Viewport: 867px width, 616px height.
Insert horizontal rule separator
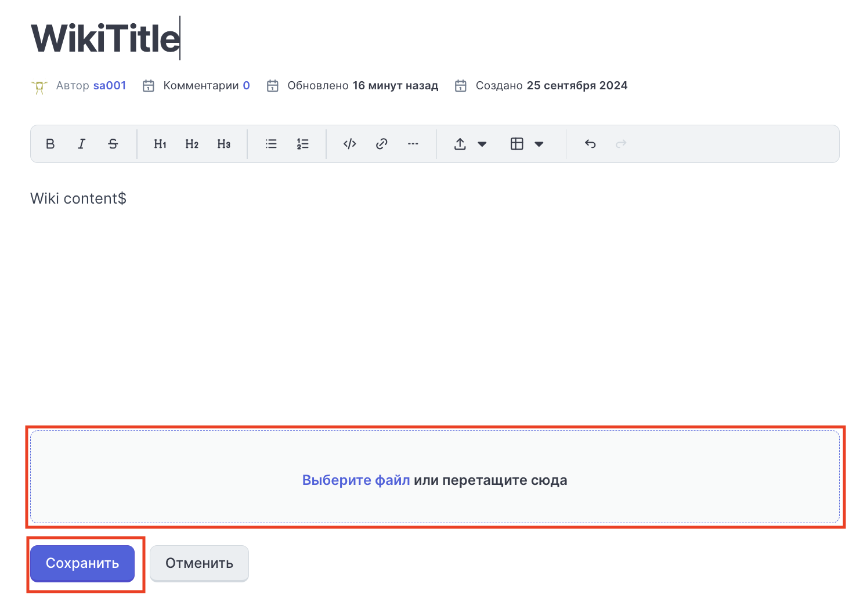tap(413, 144)
